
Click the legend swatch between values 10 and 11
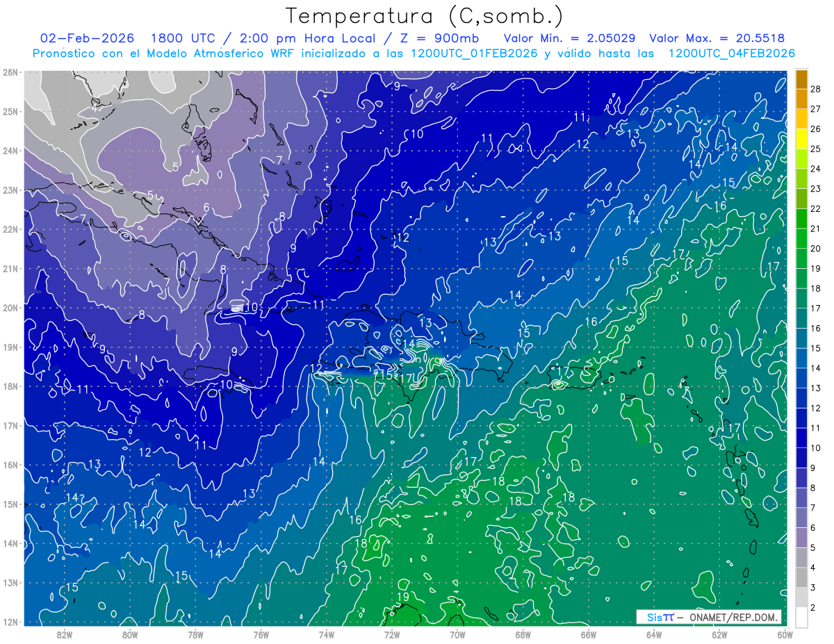(801, 438)
